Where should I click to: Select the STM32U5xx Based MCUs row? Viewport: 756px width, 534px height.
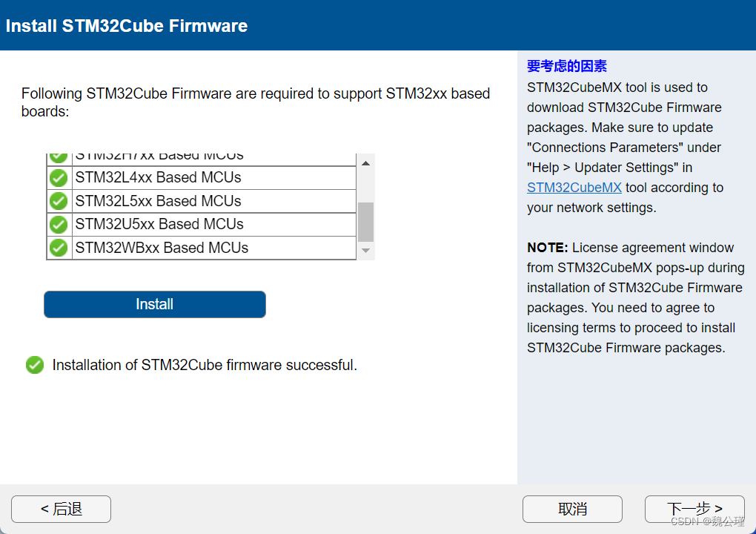point(202,224)
